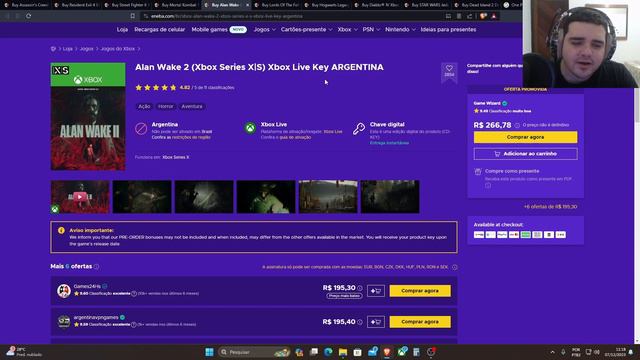Open the restrições de região link

191,137
